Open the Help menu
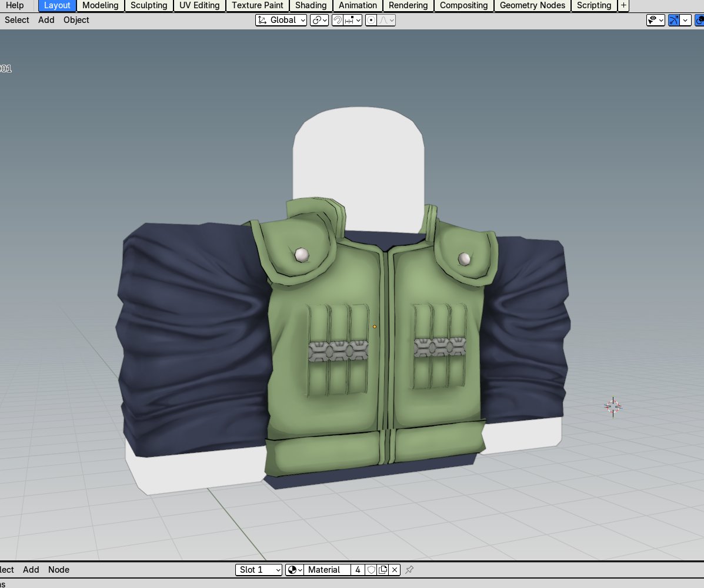Screen dimensions: 704x588 (14, 5)
